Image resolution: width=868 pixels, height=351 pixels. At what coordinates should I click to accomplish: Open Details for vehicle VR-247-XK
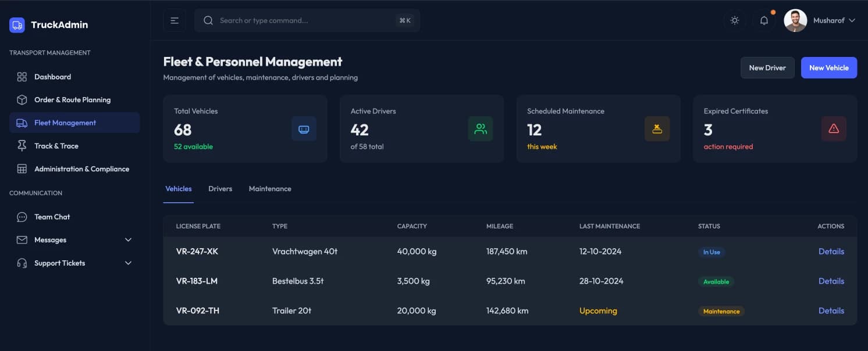point(831,252)
